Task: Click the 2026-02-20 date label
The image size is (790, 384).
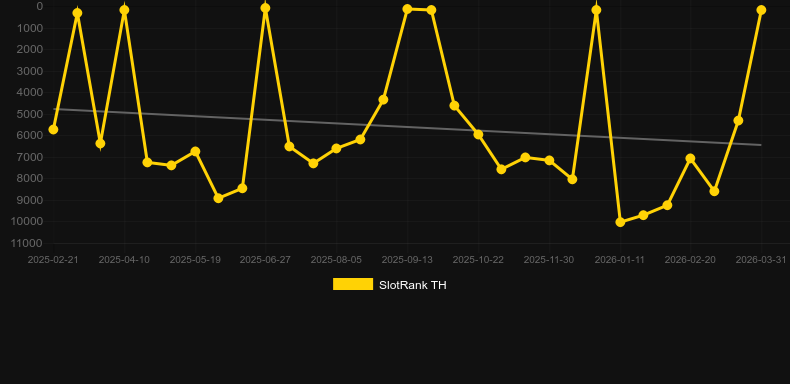Action: [x=690, y=260]
